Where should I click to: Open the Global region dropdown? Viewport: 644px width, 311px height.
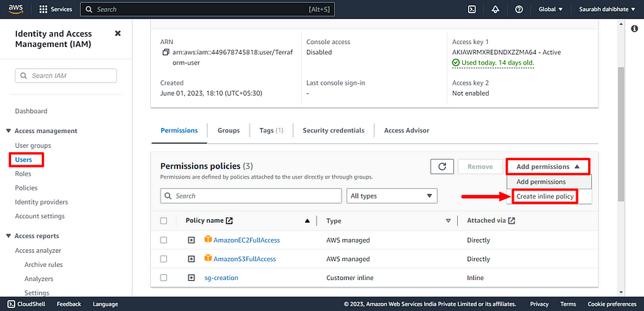[551, 9]
